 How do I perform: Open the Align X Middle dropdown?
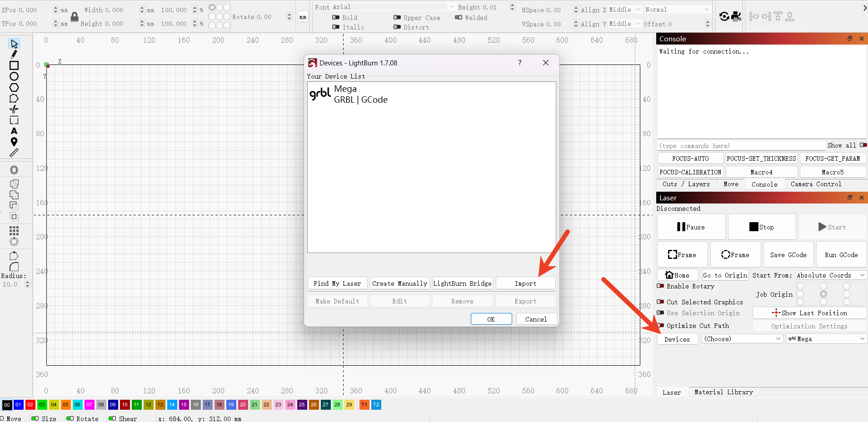(x=624, y=10)
